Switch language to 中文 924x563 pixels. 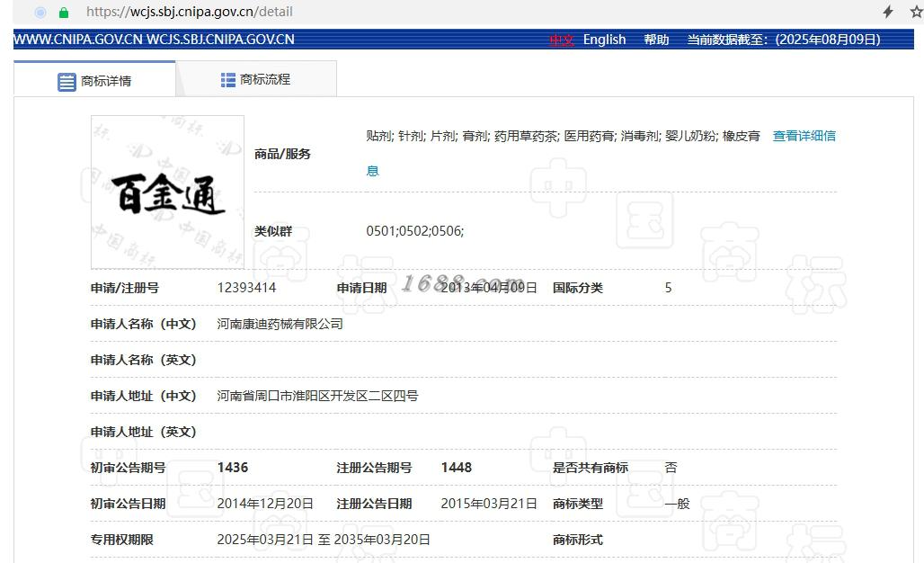pos(561,40)
